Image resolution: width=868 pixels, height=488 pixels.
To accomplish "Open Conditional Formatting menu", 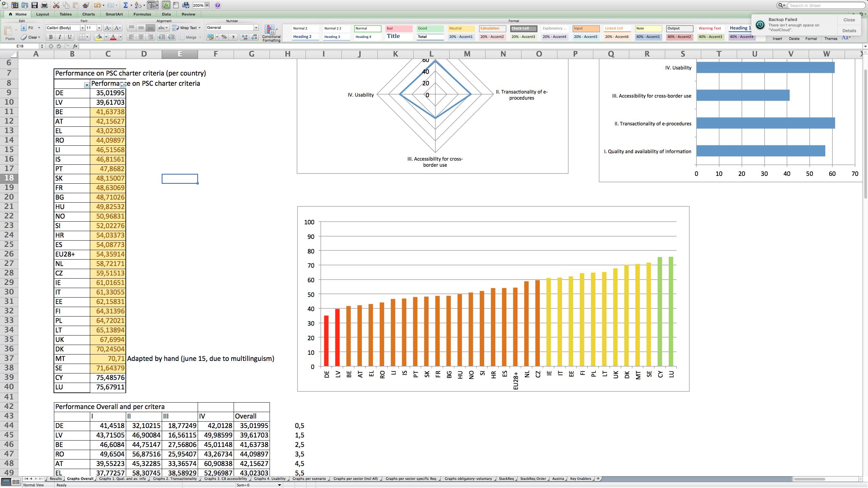I will (271, 33).
